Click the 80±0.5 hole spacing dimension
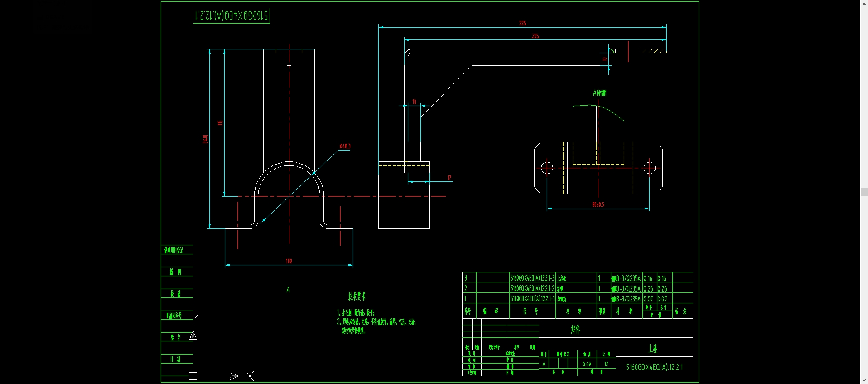 coord(598,204)
